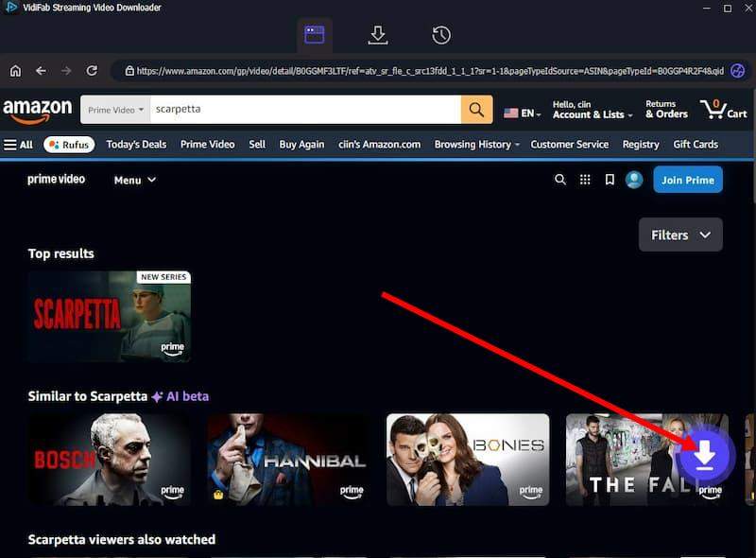Open Customer Service
756x558 pixels.
tap(570, 145)
